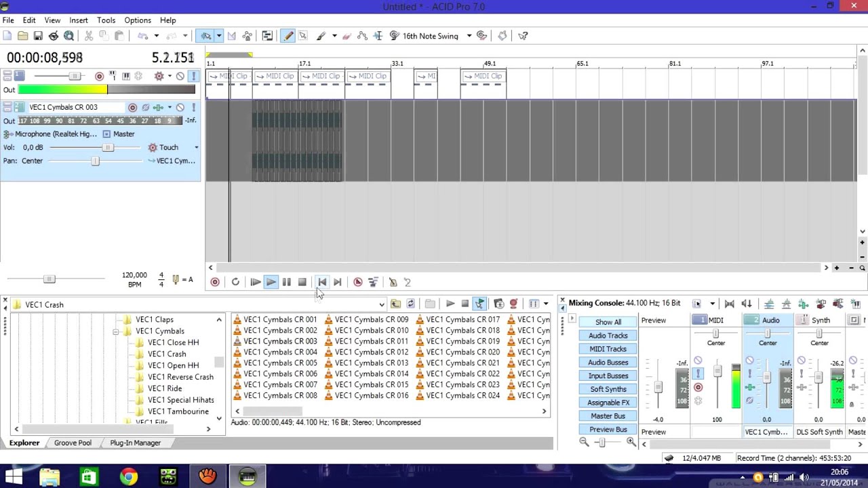Click the New project icon
Image resolution: width=868 pixels, height=488 pixels.
(x=7, y=36)
